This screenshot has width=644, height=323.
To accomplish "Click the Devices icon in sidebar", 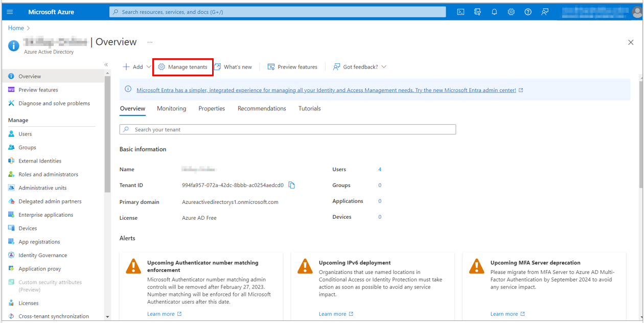I will [x=11, y=228].
